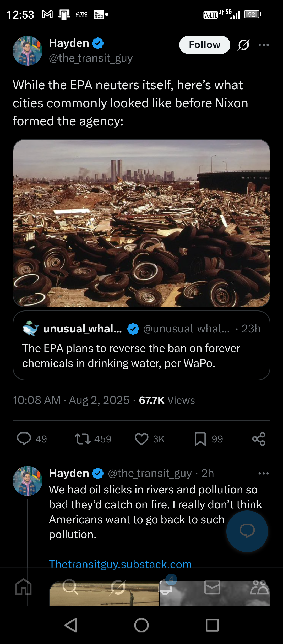Open the quoted unusual_whales tweet
The height and width of the screenshot is (644, 283).
point(141,345)
